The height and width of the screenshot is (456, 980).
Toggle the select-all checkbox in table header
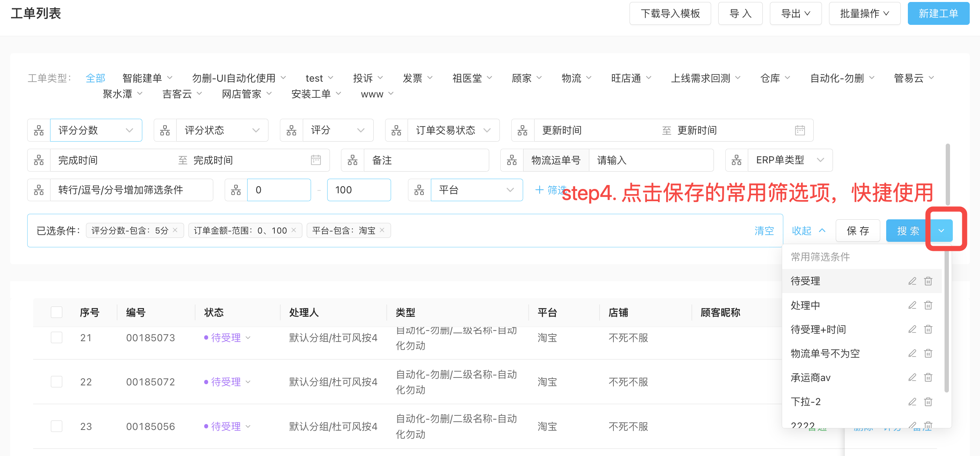(x=57, y=312)
